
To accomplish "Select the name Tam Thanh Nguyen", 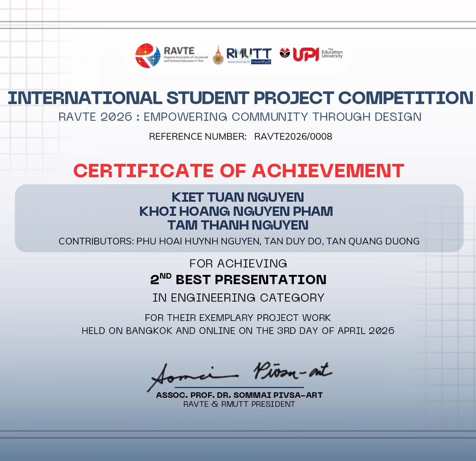I will point(238,225).
